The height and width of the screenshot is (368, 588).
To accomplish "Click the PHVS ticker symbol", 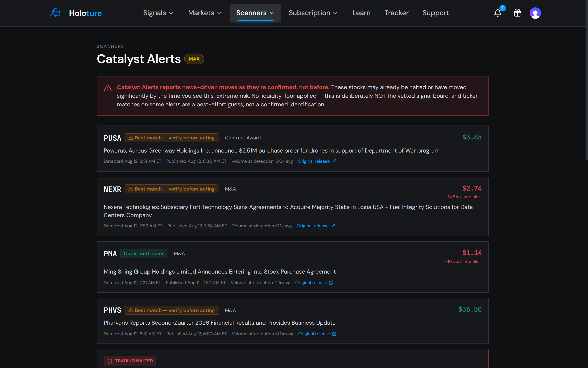I will [x=112, y=310].
